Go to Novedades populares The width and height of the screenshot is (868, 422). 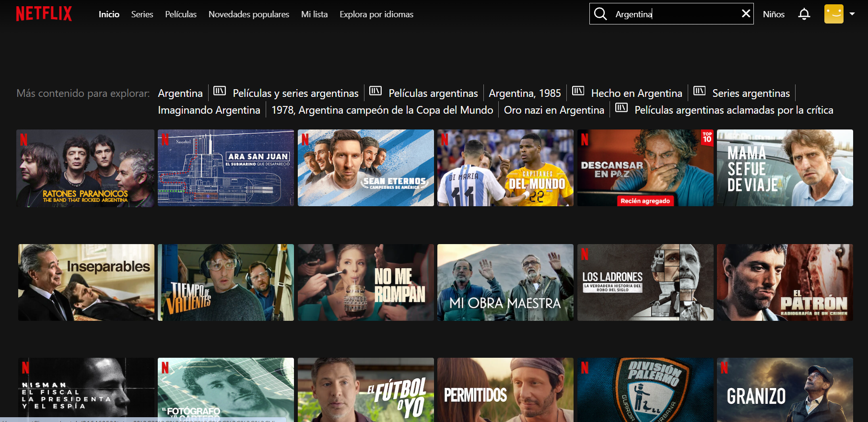(249, 14)
